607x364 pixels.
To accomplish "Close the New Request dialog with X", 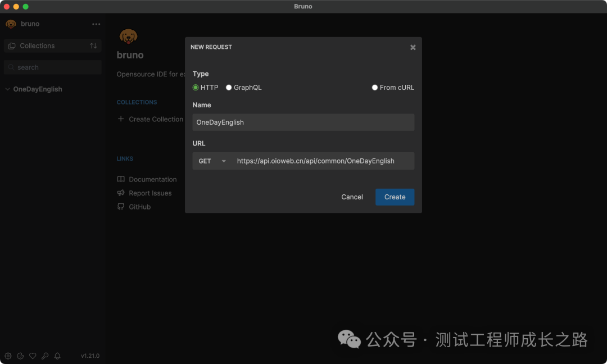I will click(413, 47).
